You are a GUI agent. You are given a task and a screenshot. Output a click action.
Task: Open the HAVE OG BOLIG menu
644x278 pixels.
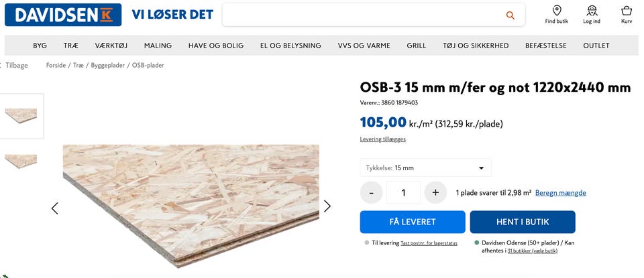[x=216, y=46]
